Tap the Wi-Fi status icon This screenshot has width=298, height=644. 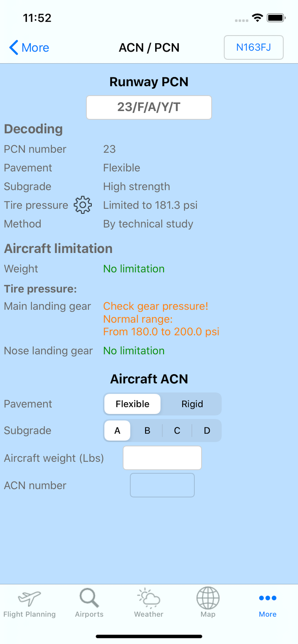click(257, 18)
